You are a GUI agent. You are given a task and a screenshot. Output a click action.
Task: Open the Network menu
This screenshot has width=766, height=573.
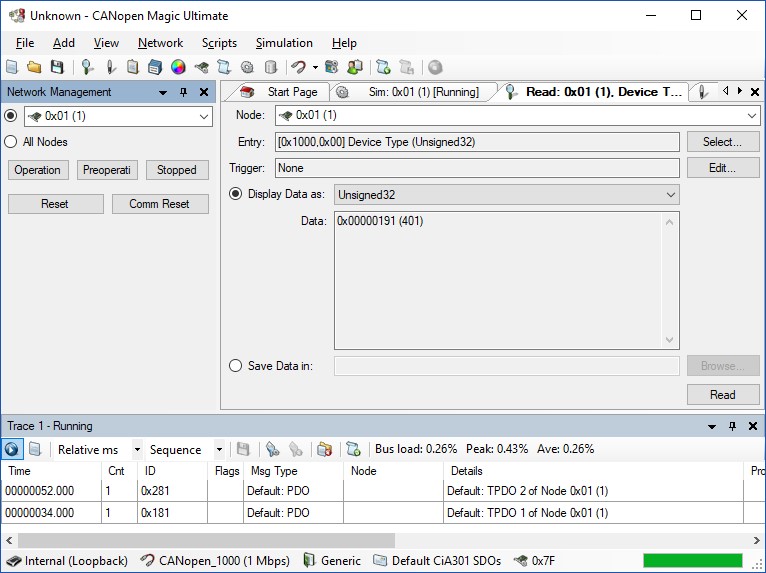click(160, 43)
